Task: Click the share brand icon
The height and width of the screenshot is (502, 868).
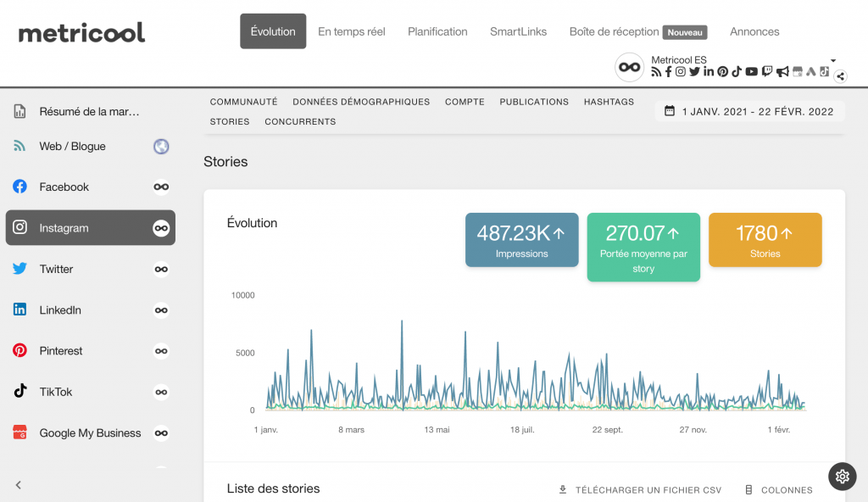Action: coord(840,76)
